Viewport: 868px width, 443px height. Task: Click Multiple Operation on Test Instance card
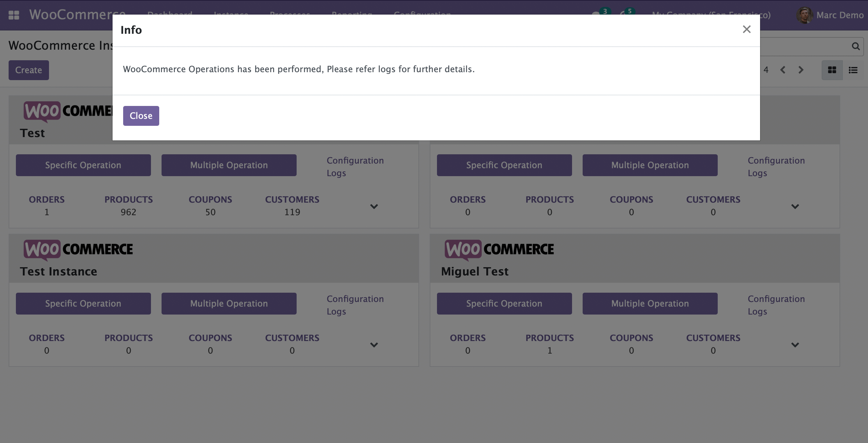pyautogui.click(x=229, y=304)
